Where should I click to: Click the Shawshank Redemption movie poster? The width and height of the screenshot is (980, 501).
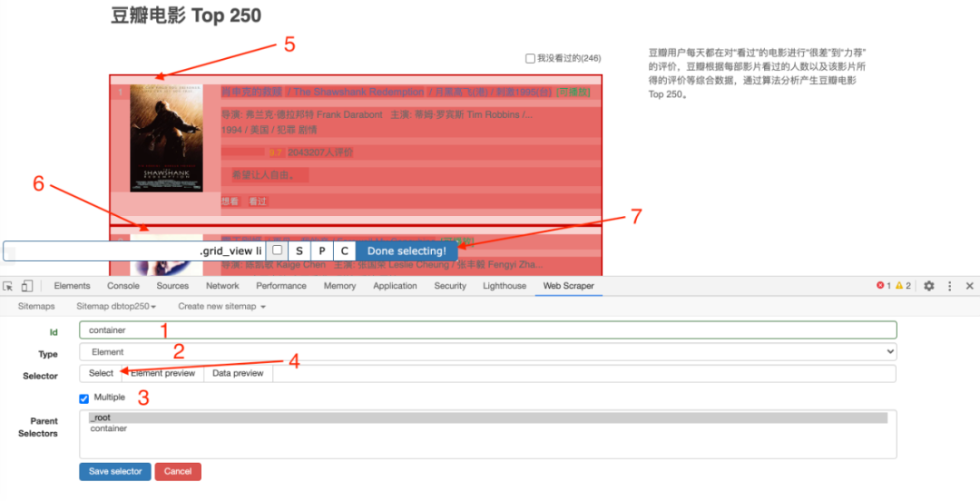[x=166, y=138]
